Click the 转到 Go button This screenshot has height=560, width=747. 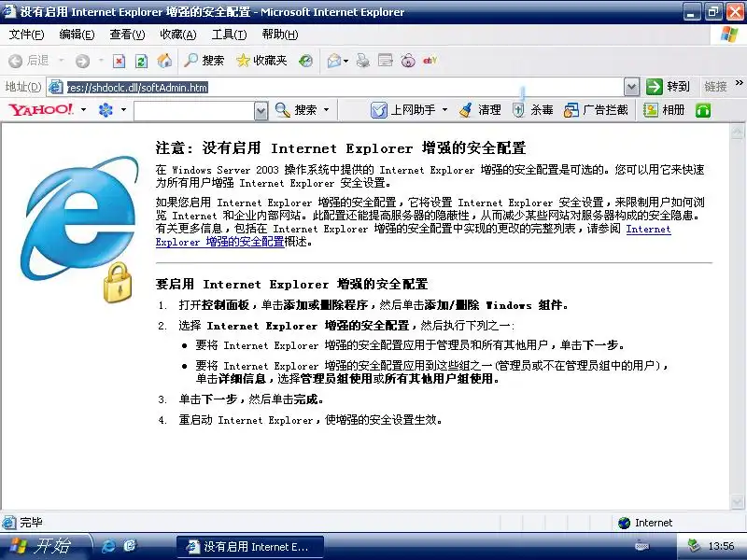[668, 87]
